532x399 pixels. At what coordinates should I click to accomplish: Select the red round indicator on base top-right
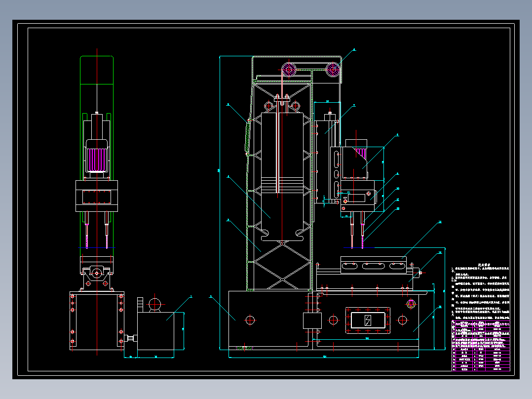point(411,303)
